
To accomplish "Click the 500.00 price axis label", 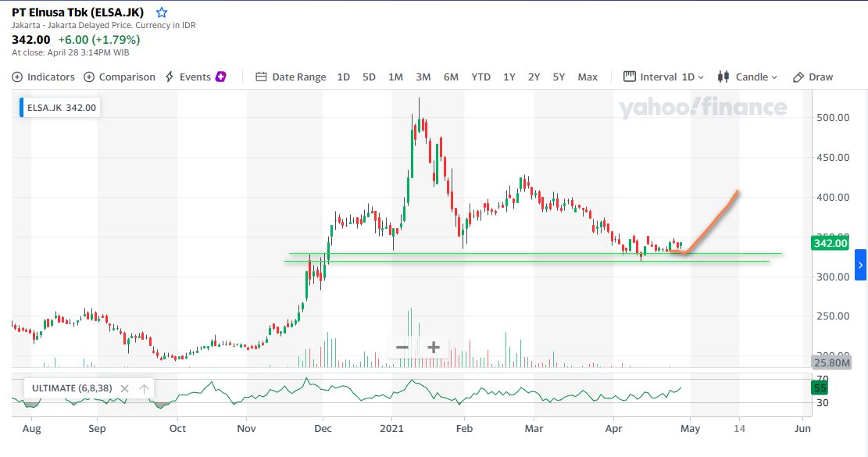I will [x=833, y=117].
